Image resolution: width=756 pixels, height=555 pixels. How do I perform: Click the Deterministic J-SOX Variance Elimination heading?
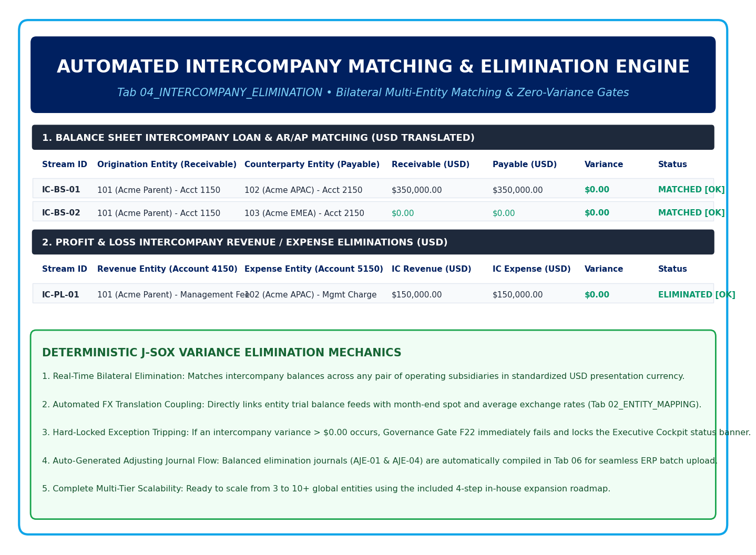coord(221,353)
